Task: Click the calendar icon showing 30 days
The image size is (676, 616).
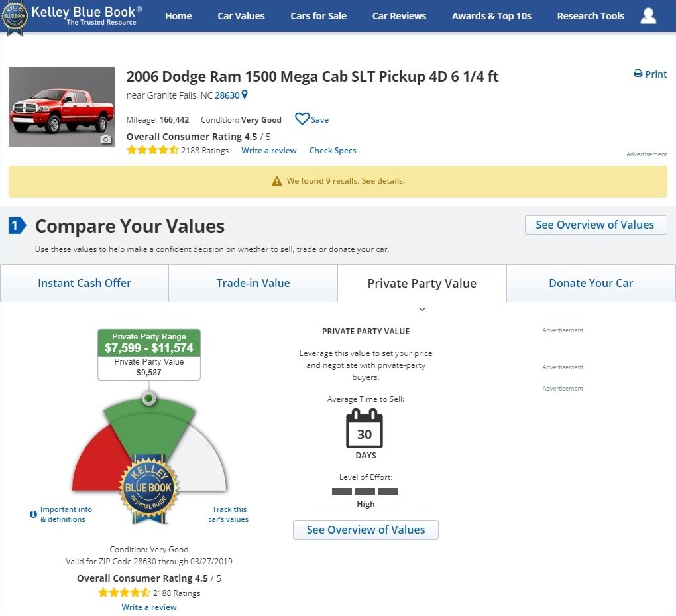Action: coord(365,429)
